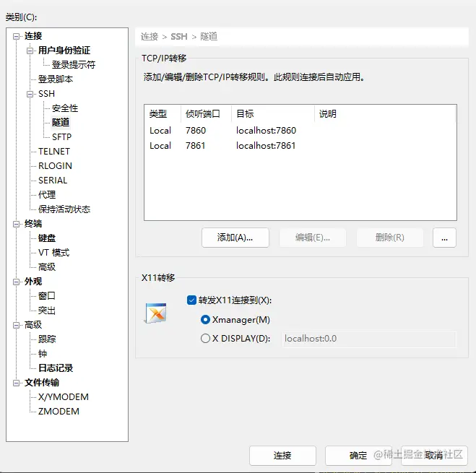Cancel with the 取消 button

coord(434,456)
